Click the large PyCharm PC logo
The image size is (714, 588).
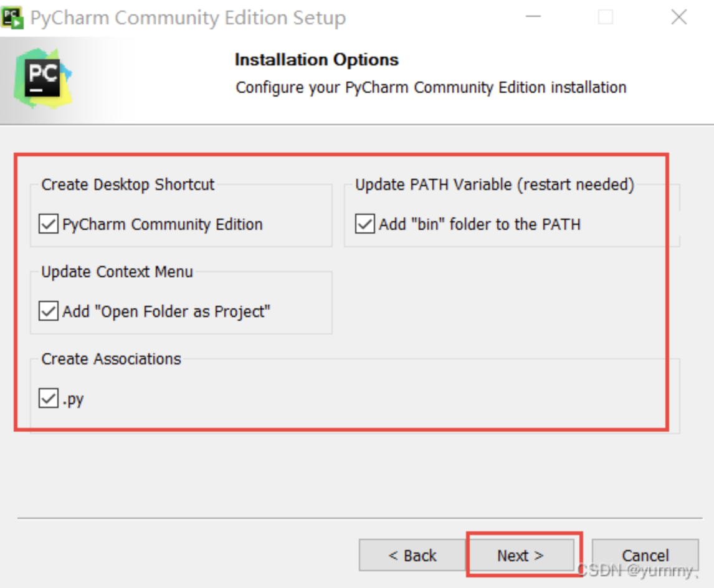(x=43, y=78)
